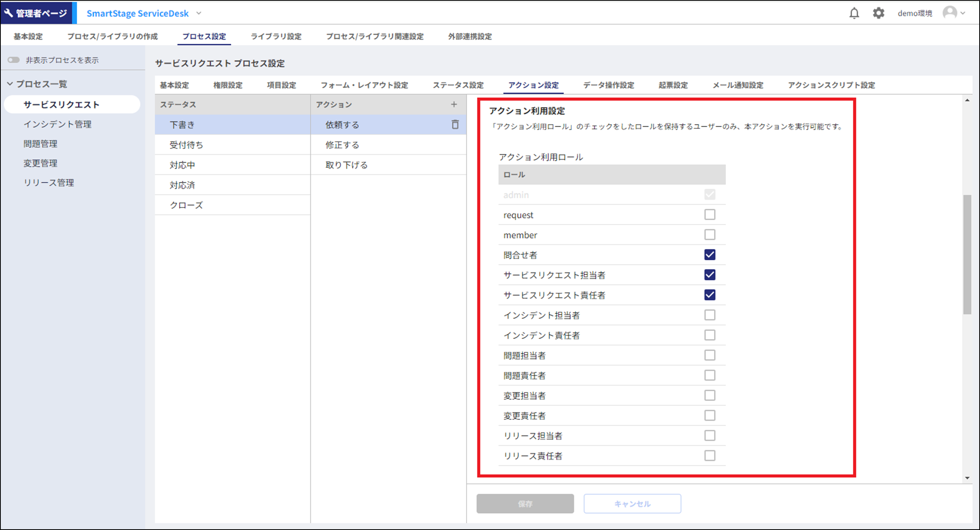Viewport: 980px width, 530px height.
Task: Click the キャンセル button
Action: tap(632, 503)
